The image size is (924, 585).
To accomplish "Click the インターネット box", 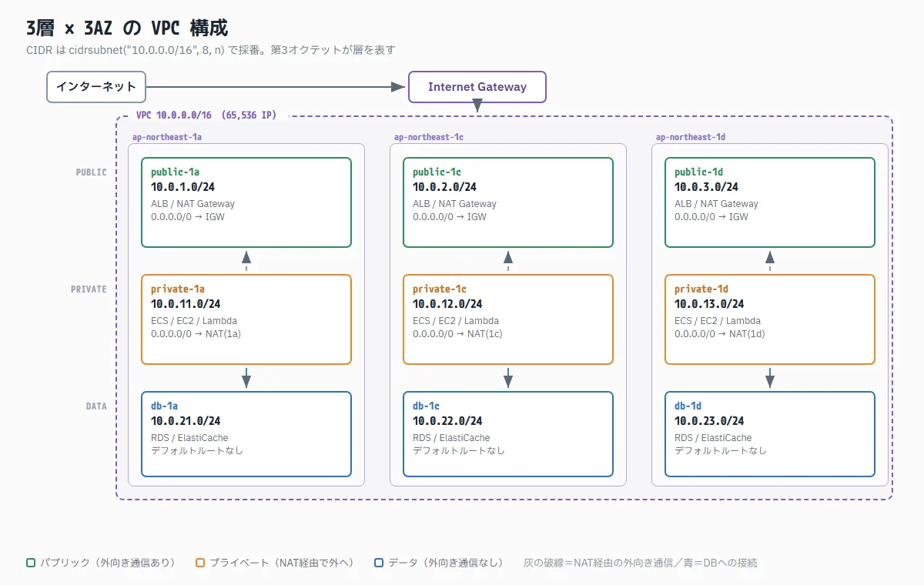I will (x=96, y=87).
